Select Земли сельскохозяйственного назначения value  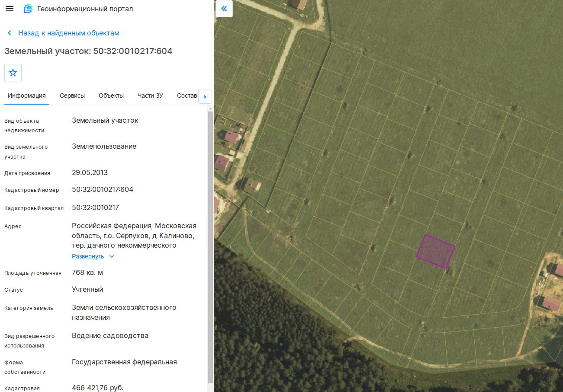pos(124,312)
